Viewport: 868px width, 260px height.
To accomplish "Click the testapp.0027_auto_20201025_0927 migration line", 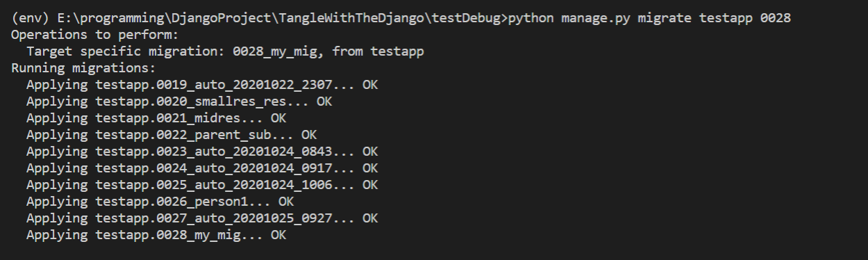I will pyautogui.click(x=202, y=218).
